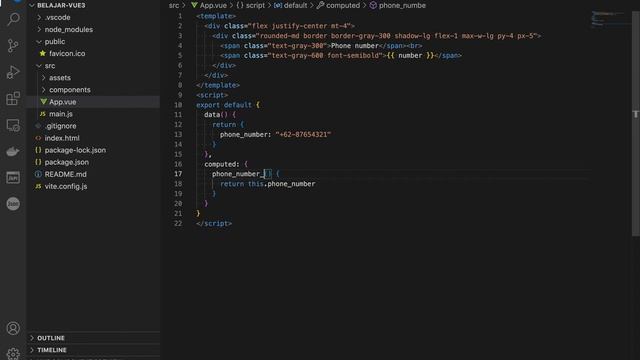
Task: Click the .gitignore file icon
Action: coord(38,126)
